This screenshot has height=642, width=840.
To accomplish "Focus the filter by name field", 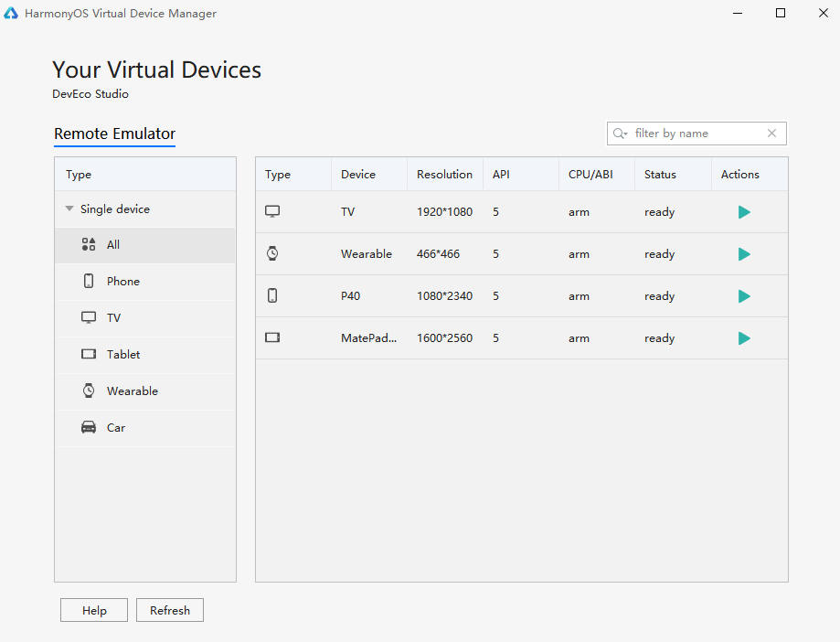I will click(x=696, y=134).
